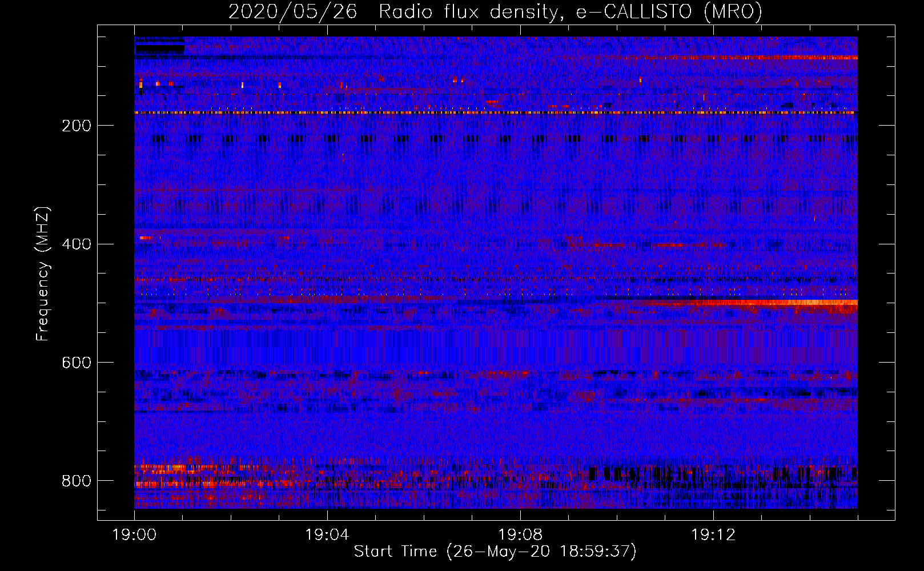
Task: Click the 19:00 time tick label
Action: pyautogui.click(x=134, y=535)
